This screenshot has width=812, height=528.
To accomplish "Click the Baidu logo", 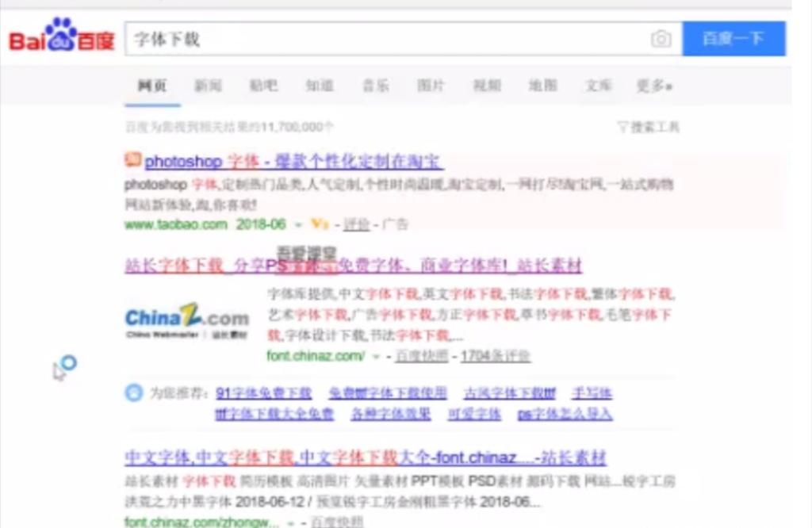I will [x=62, y=36].
